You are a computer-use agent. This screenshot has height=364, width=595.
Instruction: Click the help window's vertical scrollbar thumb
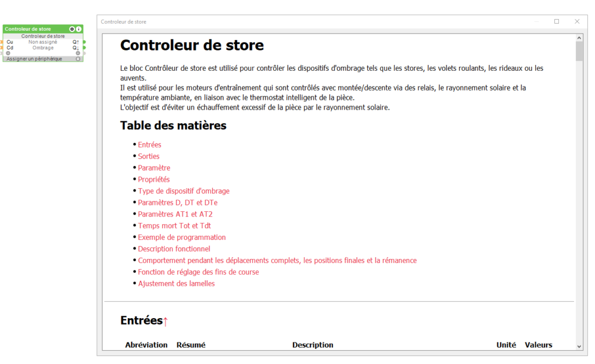(579, 51)
